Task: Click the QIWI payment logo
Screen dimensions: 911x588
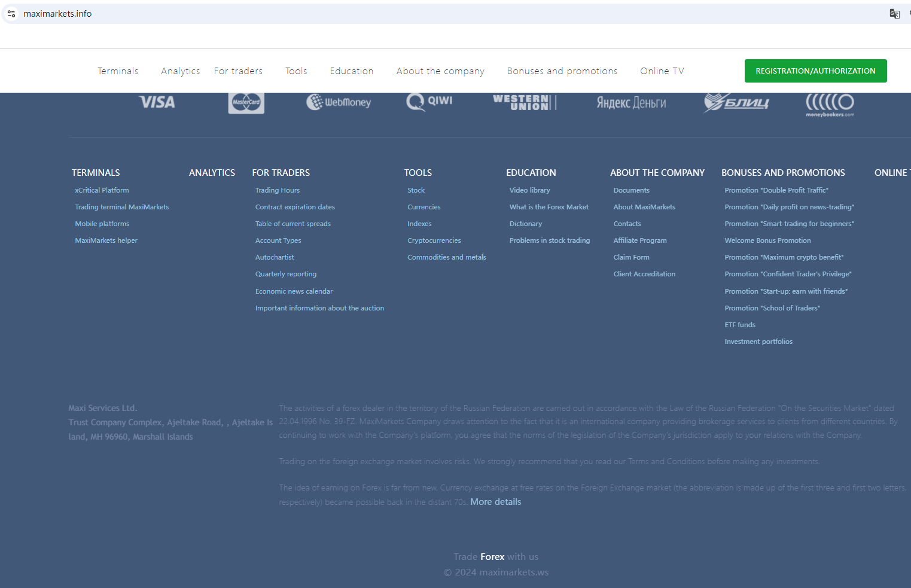Action: coord(429,102)
